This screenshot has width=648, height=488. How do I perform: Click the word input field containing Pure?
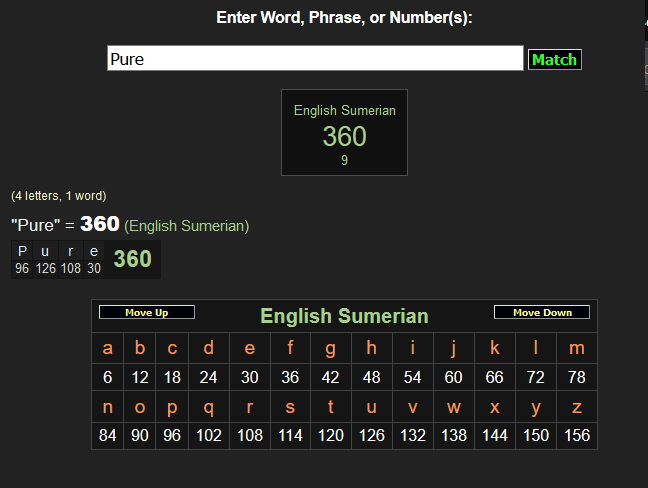click(x=315, y=59)
